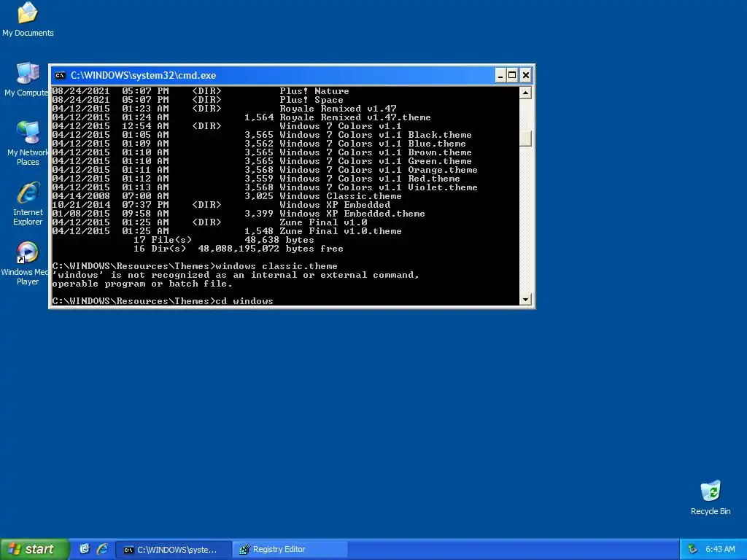Image resolution: width=747 pixels, height=560 pixels.
Task: Click scroll up arrow in cmd window
Action: [x=525, y=93]
